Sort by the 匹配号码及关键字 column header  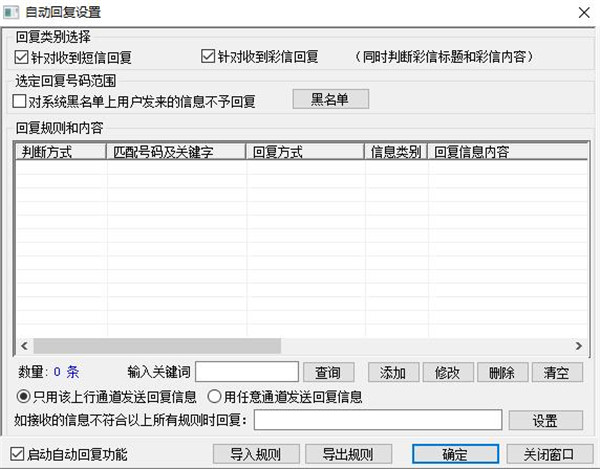coord(172,153)
